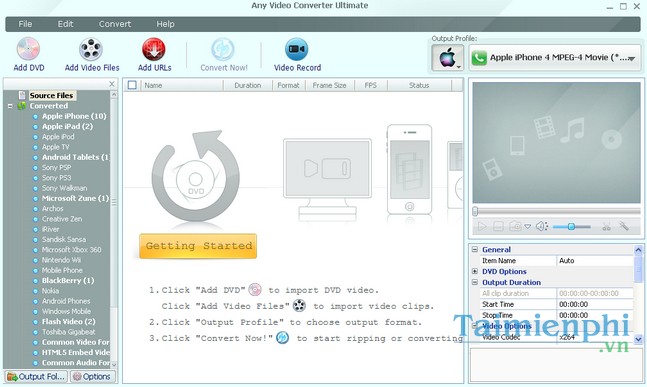Click the Getting Started button
The image size is (647, 387).
pos(198,246)
